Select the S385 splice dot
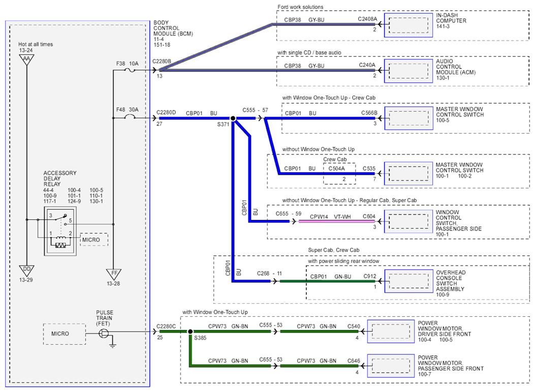The height and width of the screenshot is (392, 535). [x=191, y=332]
